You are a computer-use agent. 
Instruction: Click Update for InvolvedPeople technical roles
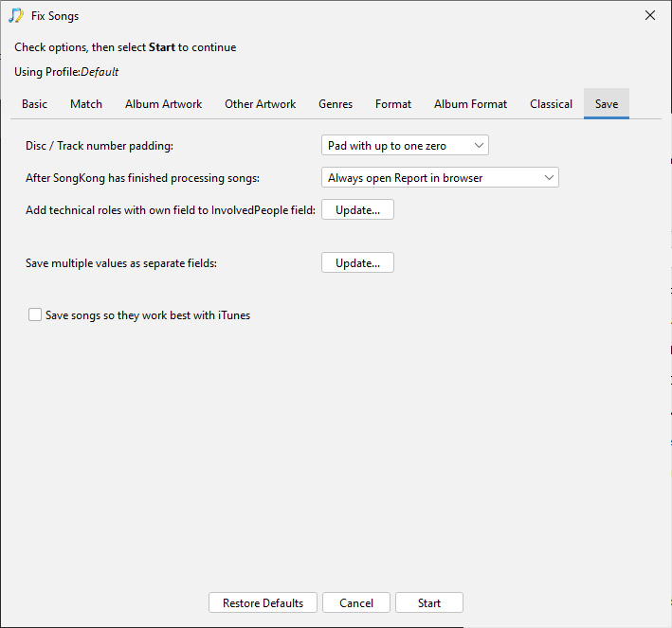(x=357, y=210)
